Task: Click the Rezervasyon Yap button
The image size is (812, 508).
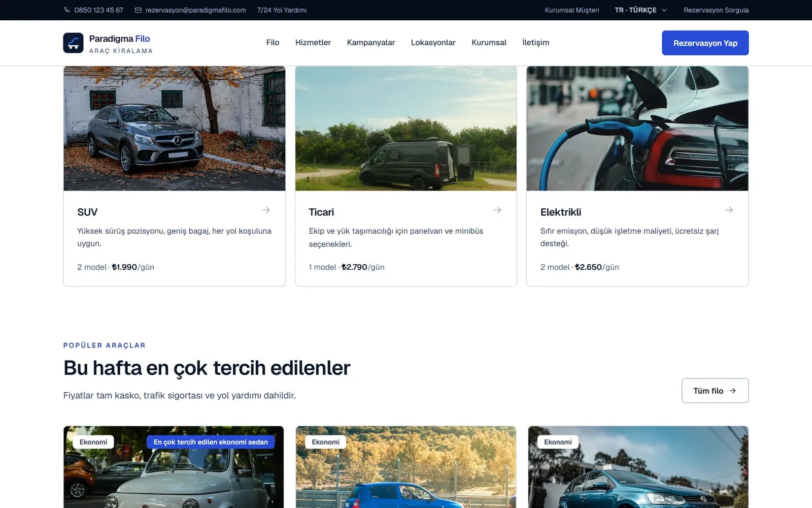Action: coord(705,43)
